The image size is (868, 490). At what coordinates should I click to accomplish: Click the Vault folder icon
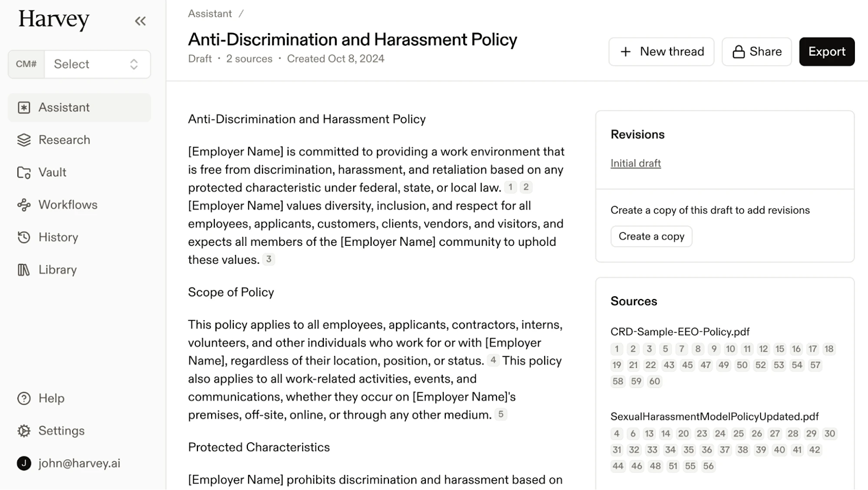[x=24, y=173]
